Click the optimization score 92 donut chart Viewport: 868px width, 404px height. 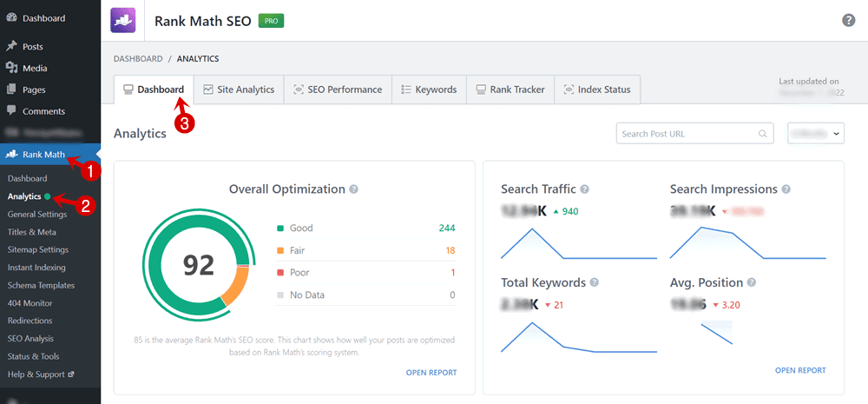[x=198, y=265]
